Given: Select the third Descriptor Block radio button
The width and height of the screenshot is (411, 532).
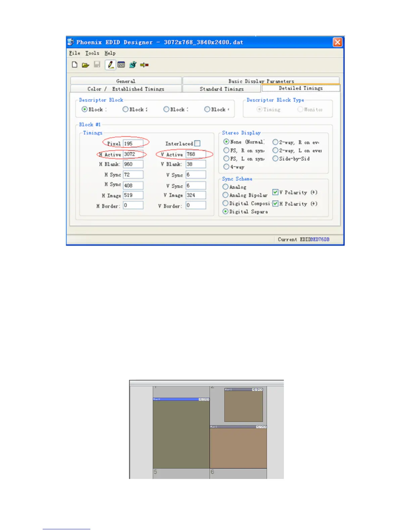Looking at the screenshot, I should tap(166, 109).
